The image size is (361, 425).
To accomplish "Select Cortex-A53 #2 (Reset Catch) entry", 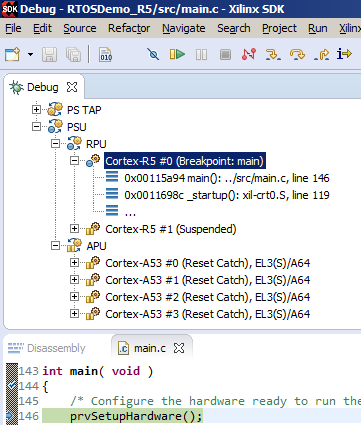I will coord(208,297).
